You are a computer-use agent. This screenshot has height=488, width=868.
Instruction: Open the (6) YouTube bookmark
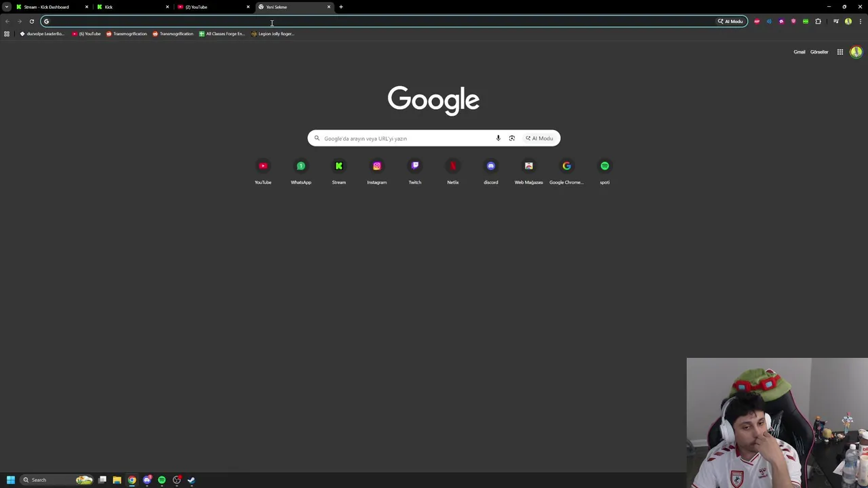tap(86, 33)
